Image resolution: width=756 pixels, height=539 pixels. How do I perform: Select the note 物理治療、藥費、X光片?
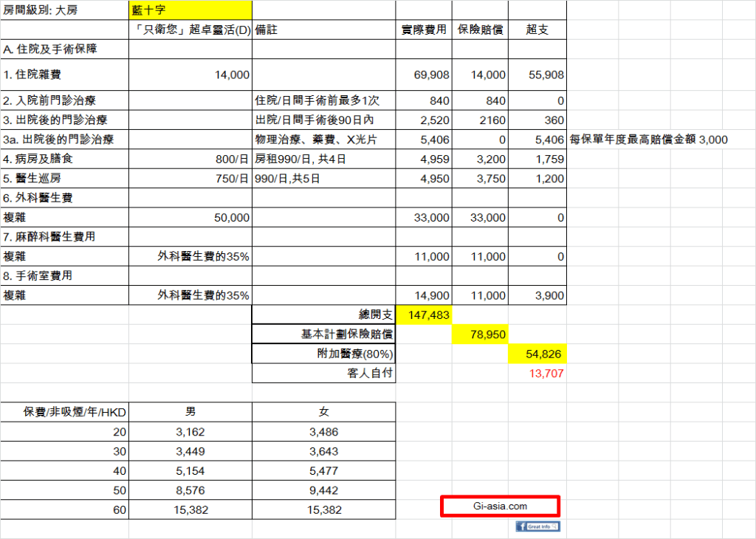point(316,140)
